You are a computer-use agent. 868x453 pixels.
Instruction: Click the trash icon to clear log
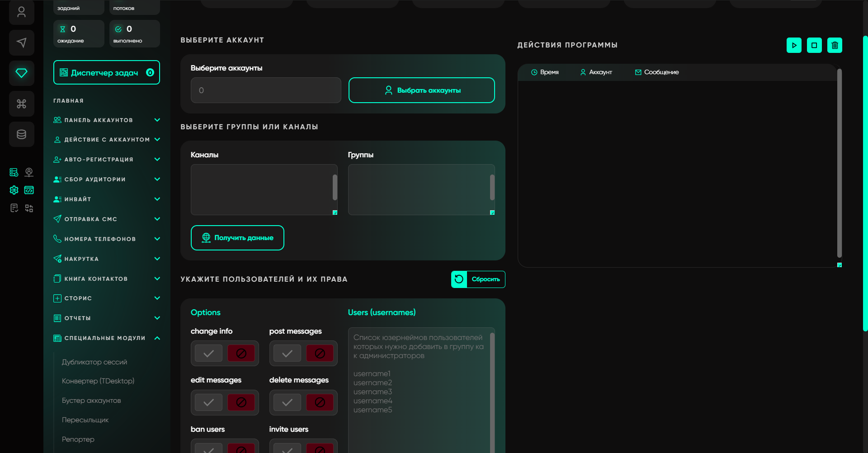(x=835, y=45)
